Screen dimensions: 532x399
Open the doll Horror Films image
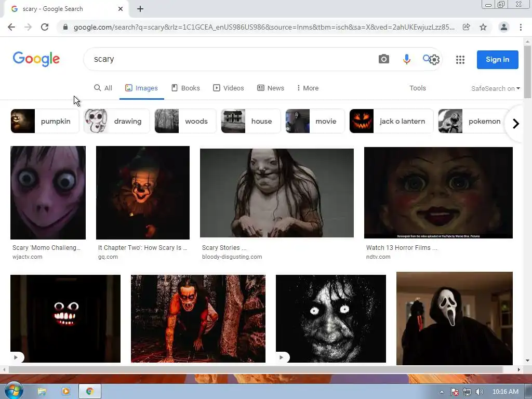(438, 193)
